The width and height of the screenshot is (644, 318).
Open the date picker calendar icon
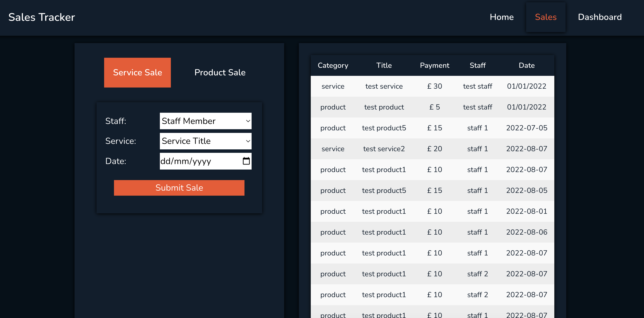point(246,161)
